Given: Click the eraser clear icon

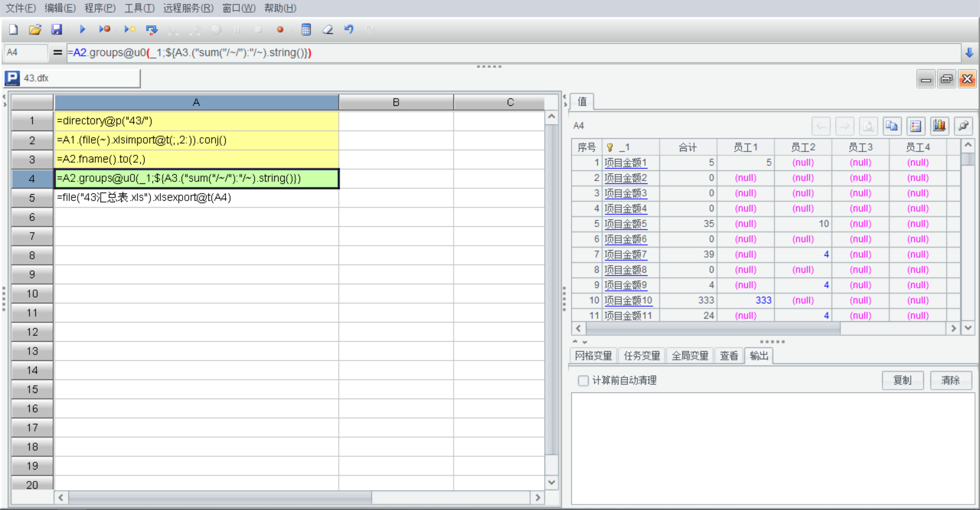Looking at the screenshot, I should (328, 30).
